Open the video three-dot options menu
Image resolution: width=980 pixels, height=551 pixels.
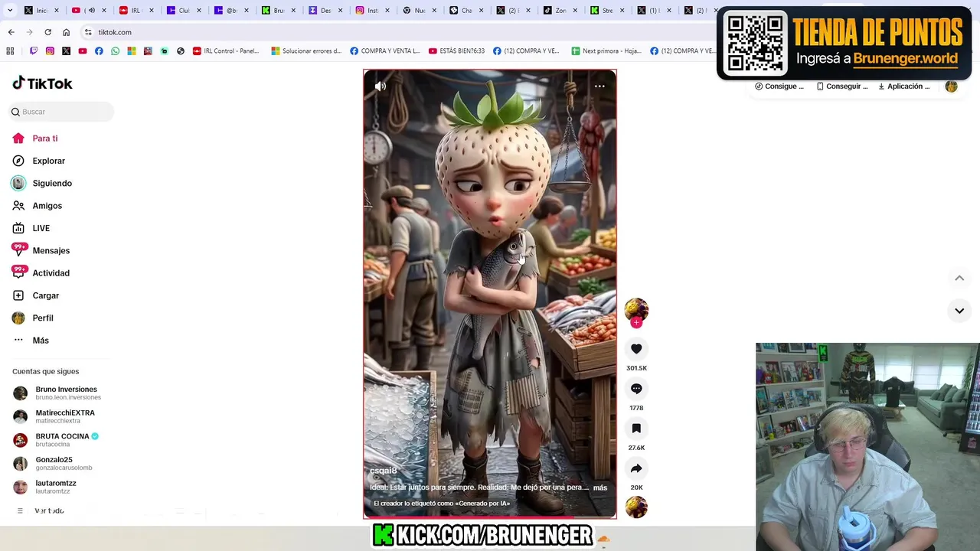(599, 86)
